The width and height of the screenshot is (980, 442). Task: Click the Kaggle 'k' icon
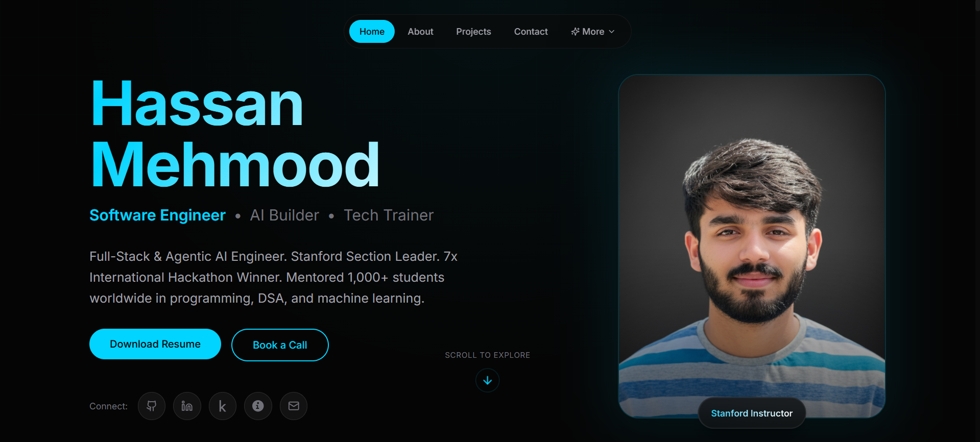pos(223,406)
